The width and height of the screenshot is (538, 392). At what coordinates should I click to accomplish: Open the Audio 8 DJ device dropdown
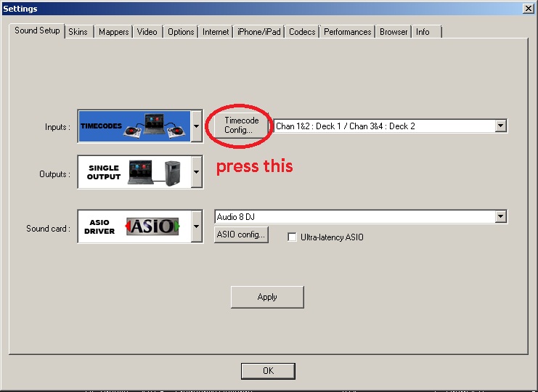coord(500,217)
